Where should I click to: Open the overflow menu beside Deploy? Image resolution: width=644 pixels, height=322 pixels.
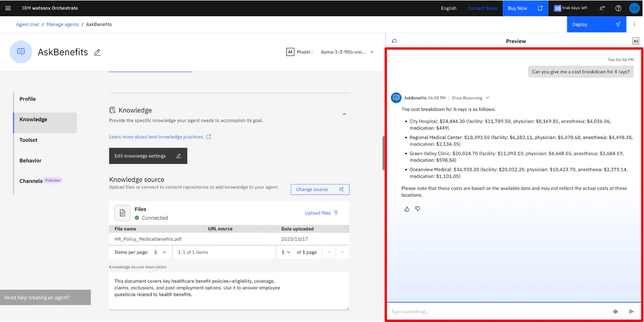tap(635, 24)
